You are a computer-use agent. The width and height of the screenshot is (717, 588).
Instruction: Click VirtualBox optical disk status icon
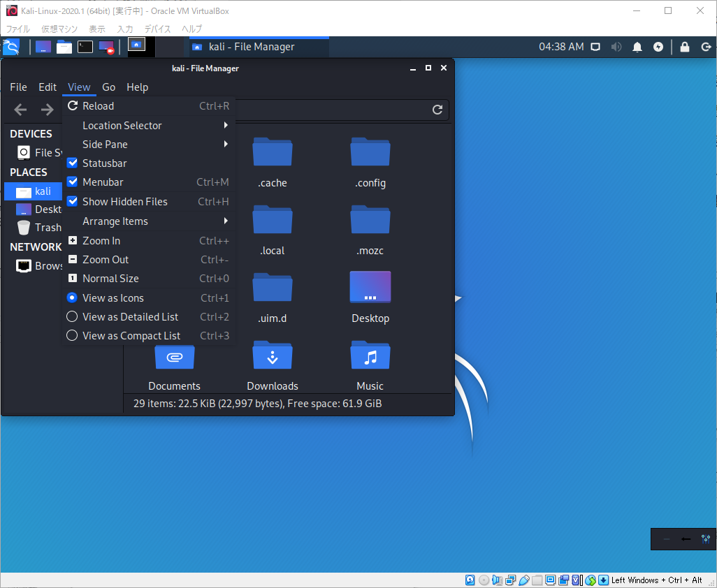click(484, 580)
